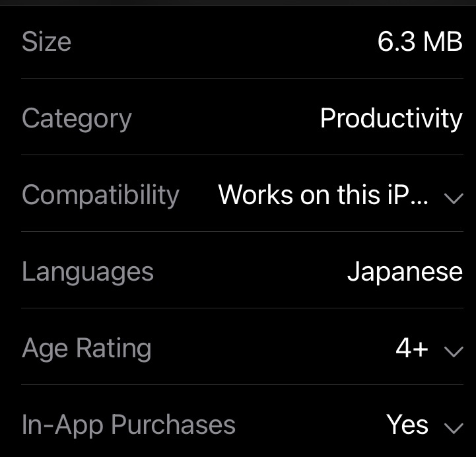
Task: Click the divider line below Size row
Action: [x=242, y=78]
